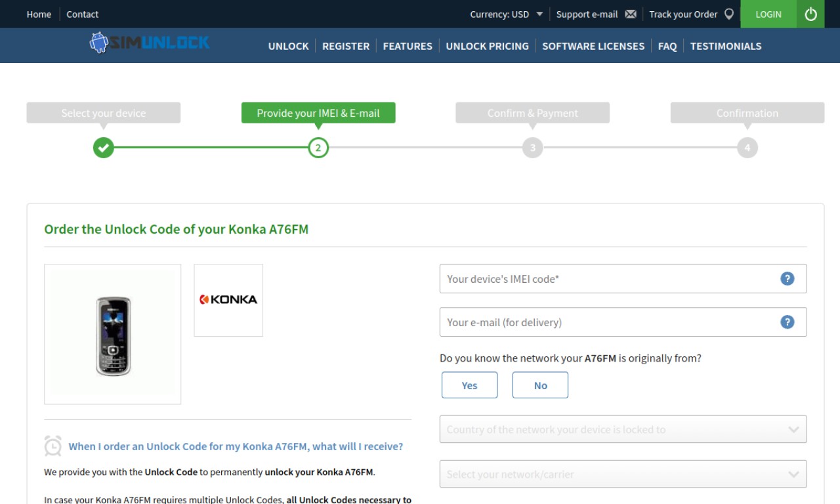Go to the Home link
Screen dimensions: 840x504
[39, 14]
